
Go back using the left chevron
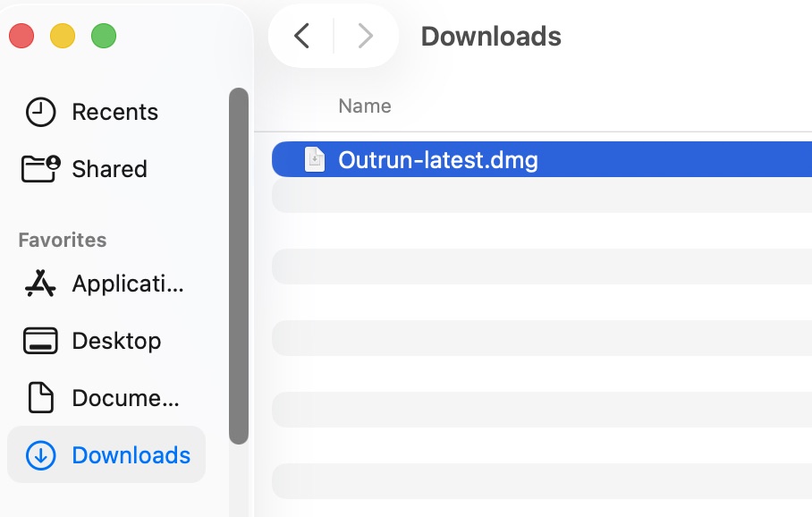(302, 36)
